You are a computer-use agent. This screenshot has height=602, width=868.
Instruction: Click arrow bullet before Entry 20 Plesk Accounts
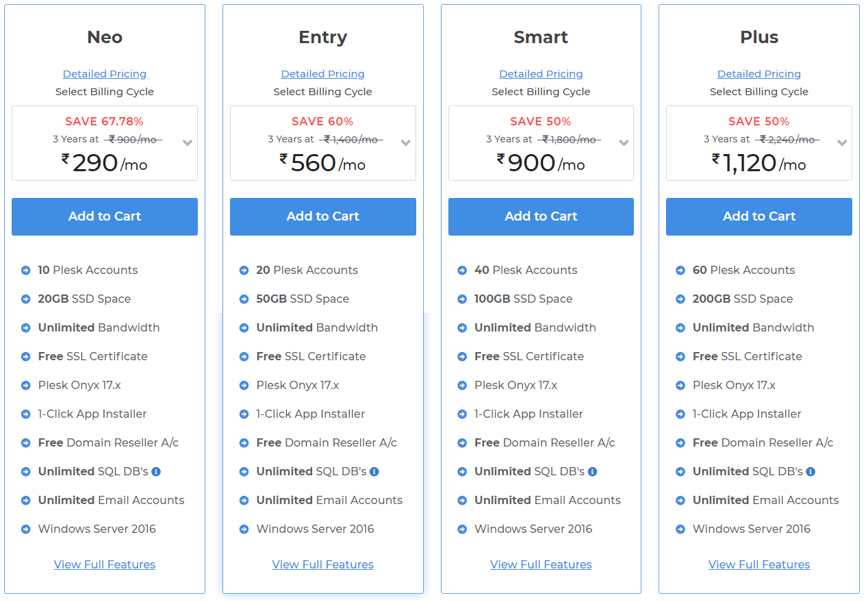pyautogui.click(x=244, y=271)
